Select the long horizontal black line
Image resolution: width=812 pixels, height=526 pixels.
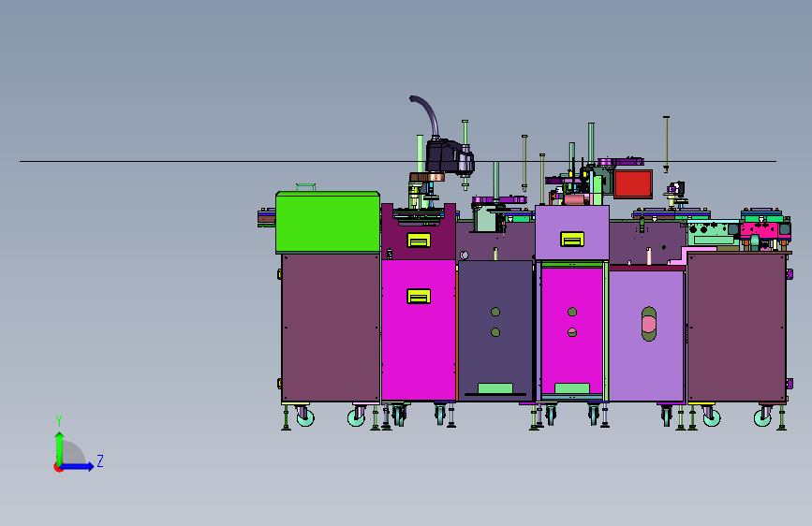(x=398, y=162)
